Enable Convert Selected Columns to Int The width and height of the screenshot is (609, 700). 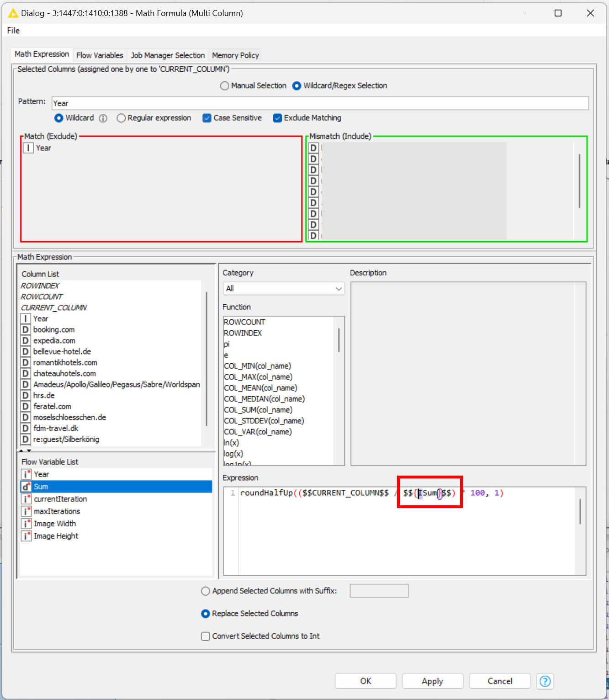206,636
